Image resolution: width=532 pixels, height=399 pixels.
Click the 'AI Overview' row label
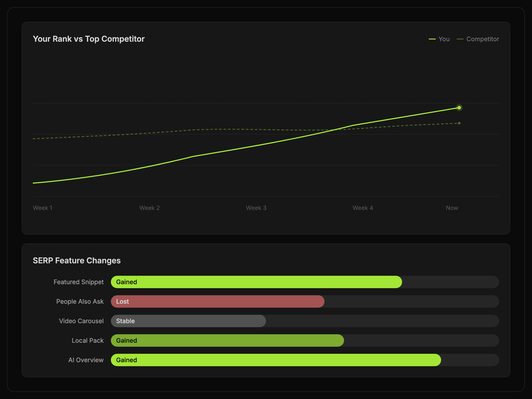86,360
